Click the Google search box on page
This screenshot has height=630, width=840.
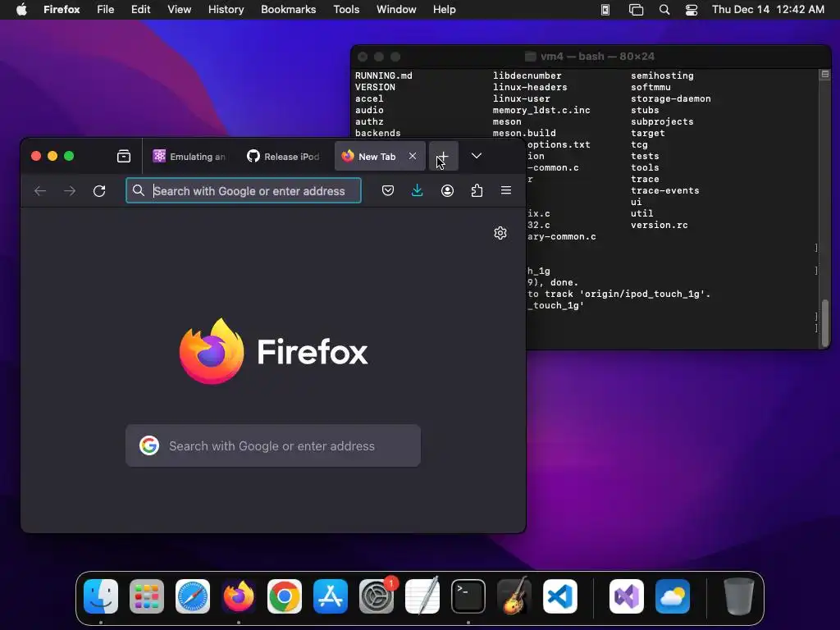tap(273, 445)
